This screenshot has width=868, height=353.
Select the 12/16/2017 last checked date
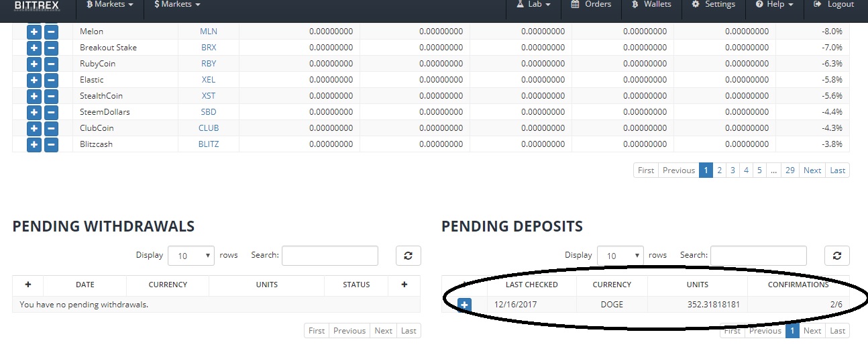tap(516, 305)
